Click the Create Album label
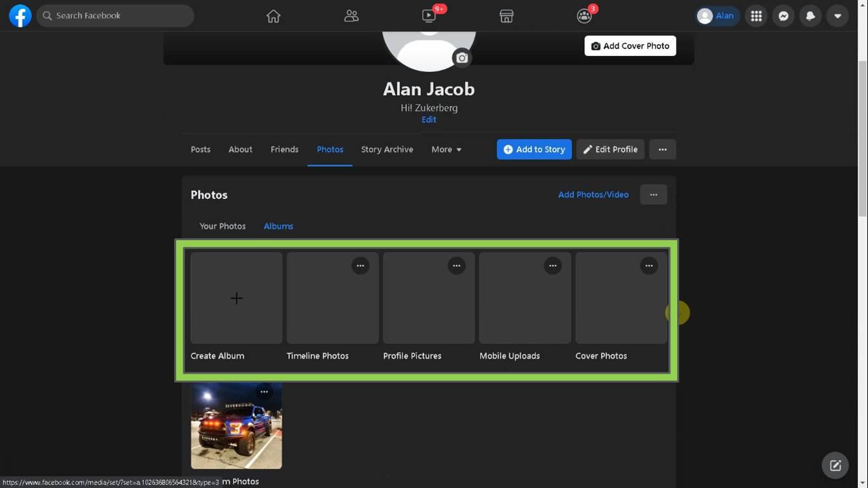The height and width of the screenshot is (488, 868). pyautogui.click(x=217, y=356)
